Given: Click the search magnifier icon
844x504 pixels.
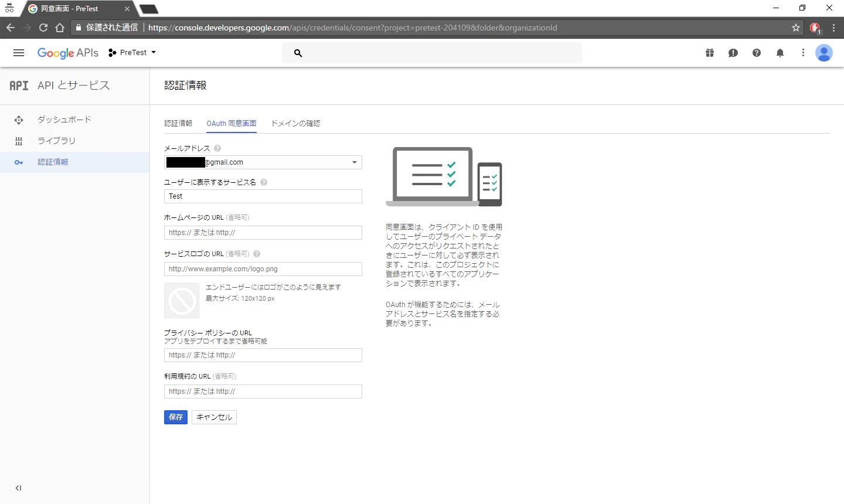Looking at the screenshot, I should coord(298,53).
